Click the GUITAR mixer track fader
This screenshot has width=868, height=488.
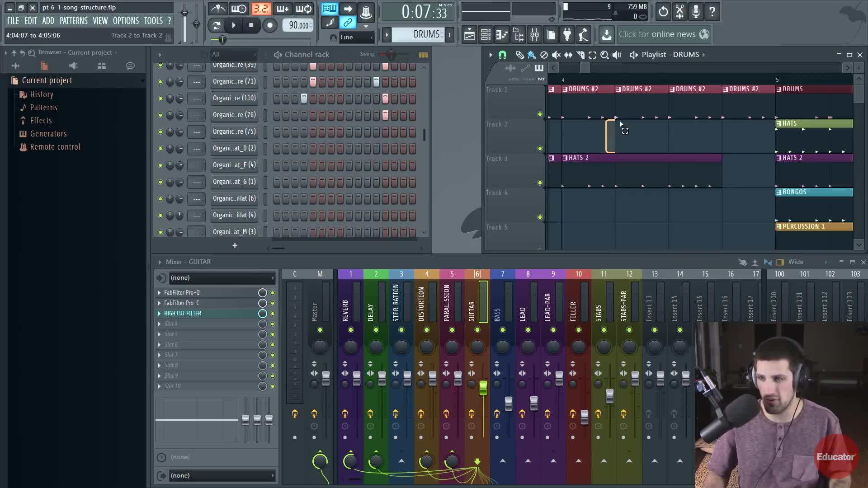(x=483, y=388)
